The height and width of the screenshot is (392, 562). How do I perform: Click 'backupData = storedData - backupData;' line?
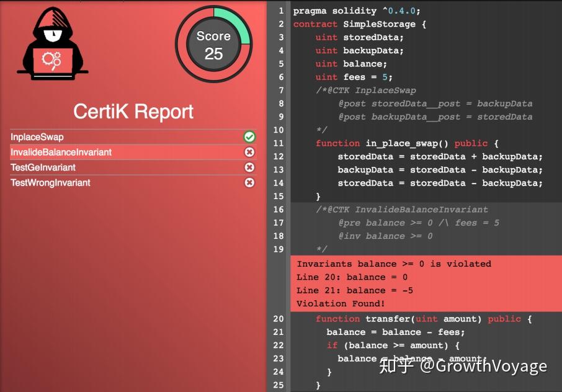pyautogui.click(x=440, y=170)
